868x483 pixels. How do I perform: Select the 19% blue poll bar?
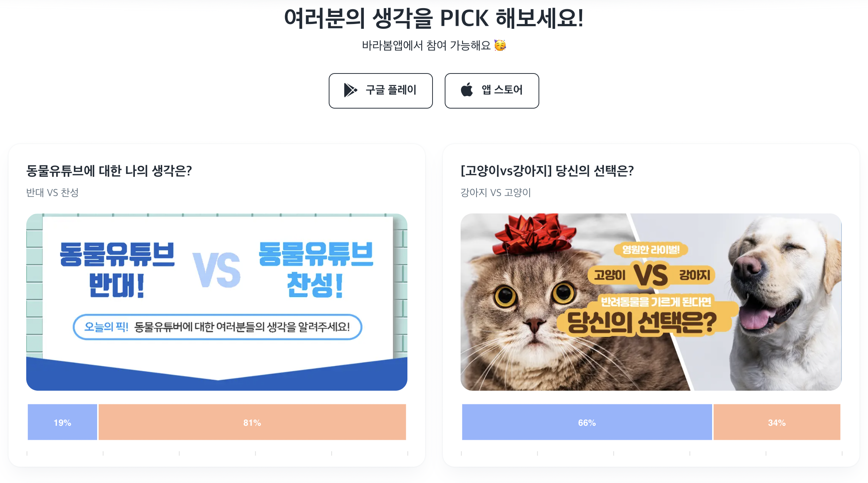(x=62, y=422)
